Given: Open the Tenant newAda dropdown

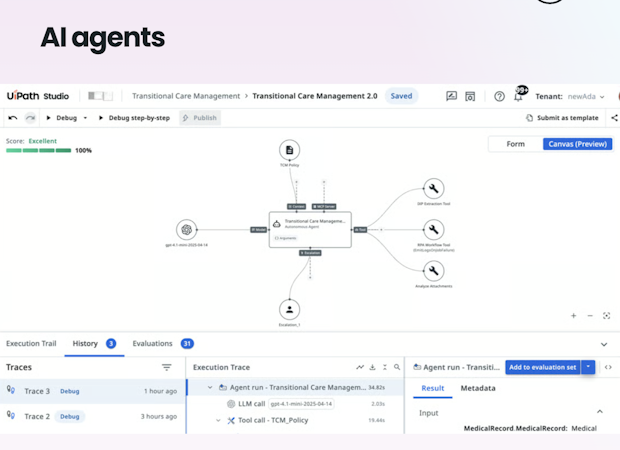Looking at the screenshot, I should pyautogui.click(x=586, y=96).
